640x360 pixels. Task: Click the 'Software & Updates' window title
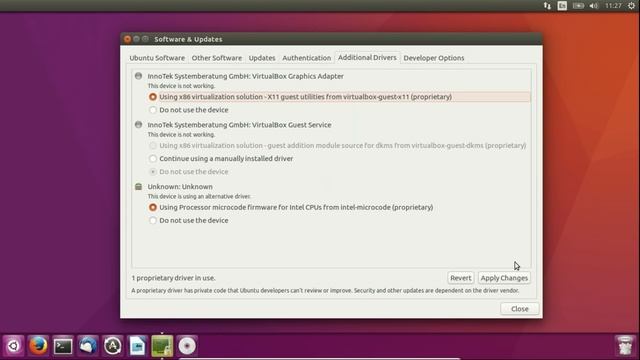coord(188,39)
